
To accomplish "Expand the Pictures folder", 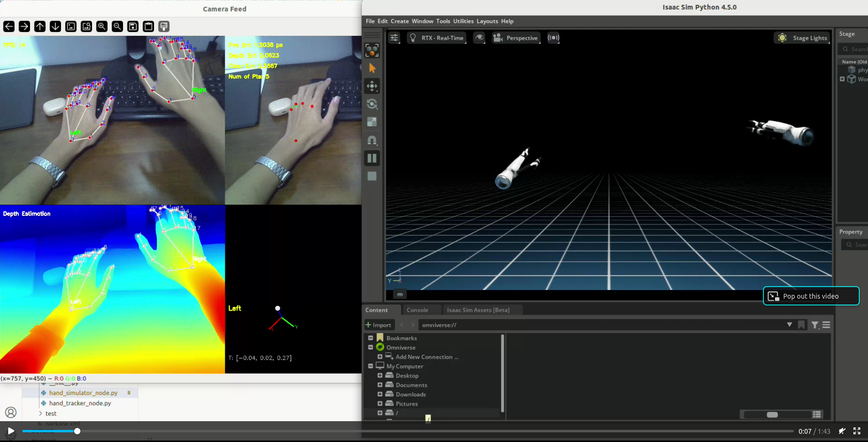I will (380, 403).
